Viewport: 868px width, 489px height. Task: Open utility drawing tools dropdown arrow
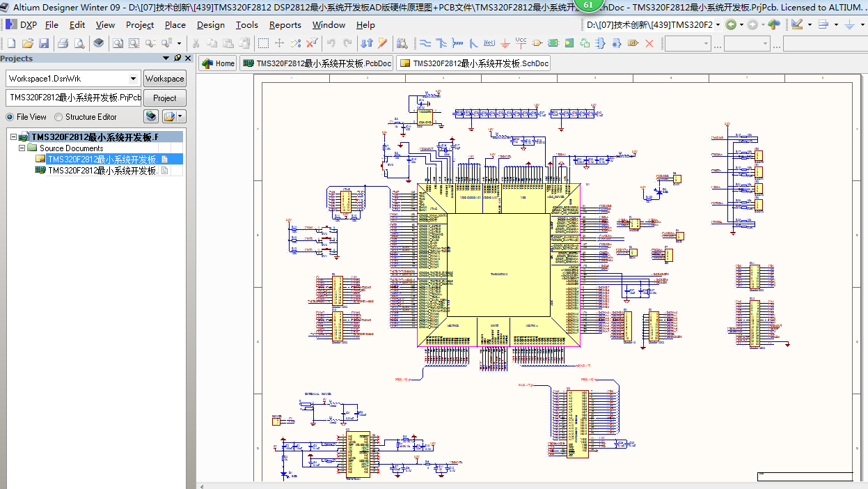pos(810,24)
